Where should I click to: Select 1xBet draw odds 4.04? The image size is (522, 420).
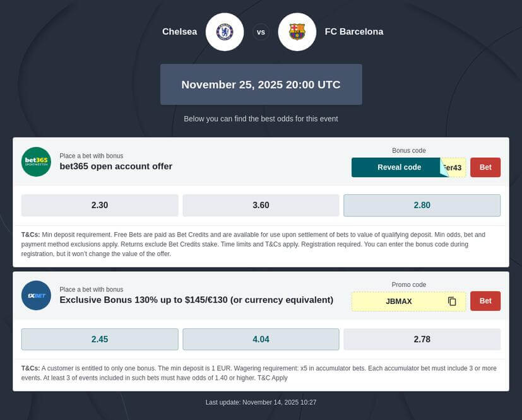pyautogui.click(x=261, y=339)
